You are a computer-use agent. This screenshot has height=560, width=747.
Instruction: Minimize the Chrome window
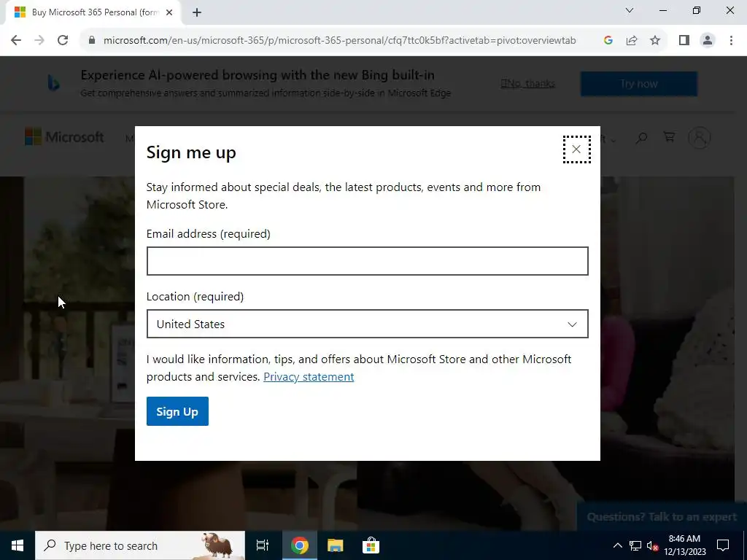coord(663,10)
